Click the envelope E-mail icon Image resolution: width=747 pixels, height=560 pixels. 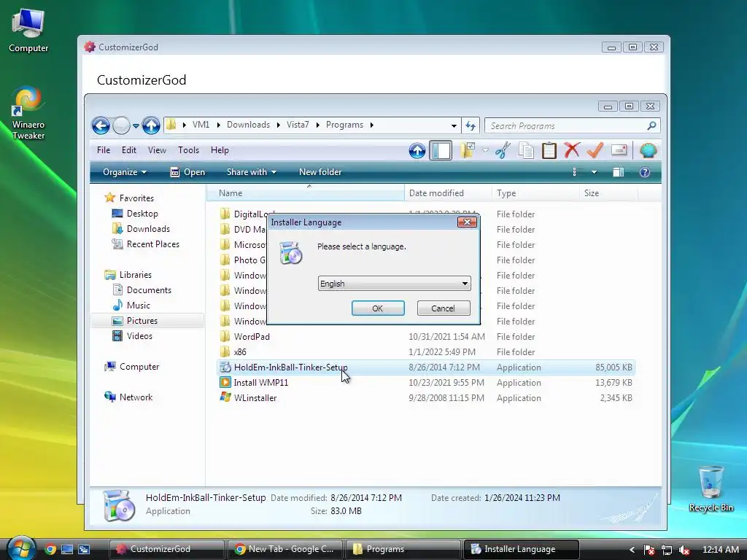619,150
